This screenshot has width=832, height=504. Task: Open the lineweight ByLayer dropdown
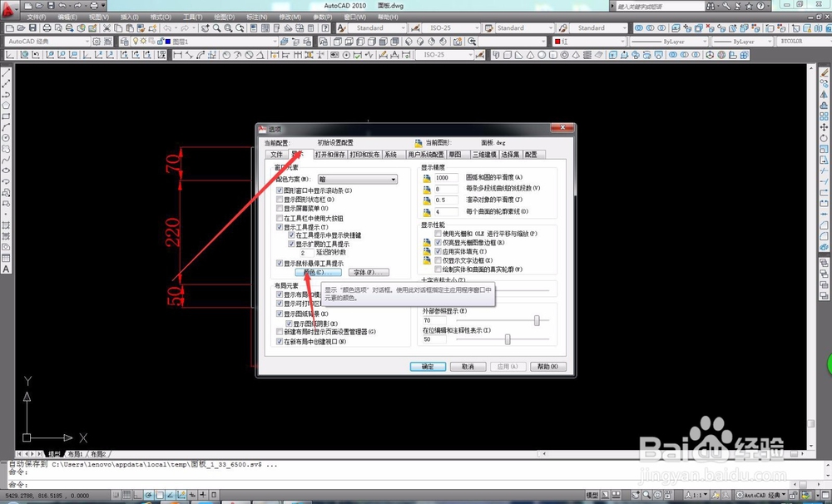742,41
